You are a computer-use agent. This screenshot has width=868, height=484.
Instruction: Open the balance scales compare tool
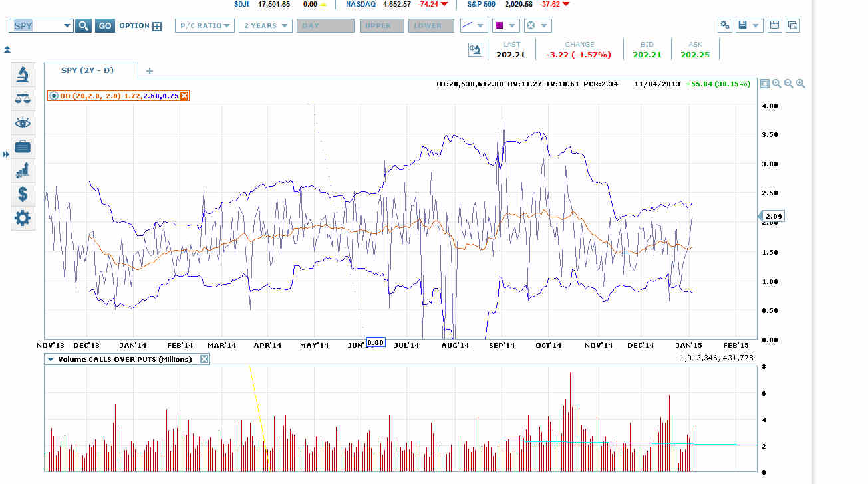click(x=23, y=98)
